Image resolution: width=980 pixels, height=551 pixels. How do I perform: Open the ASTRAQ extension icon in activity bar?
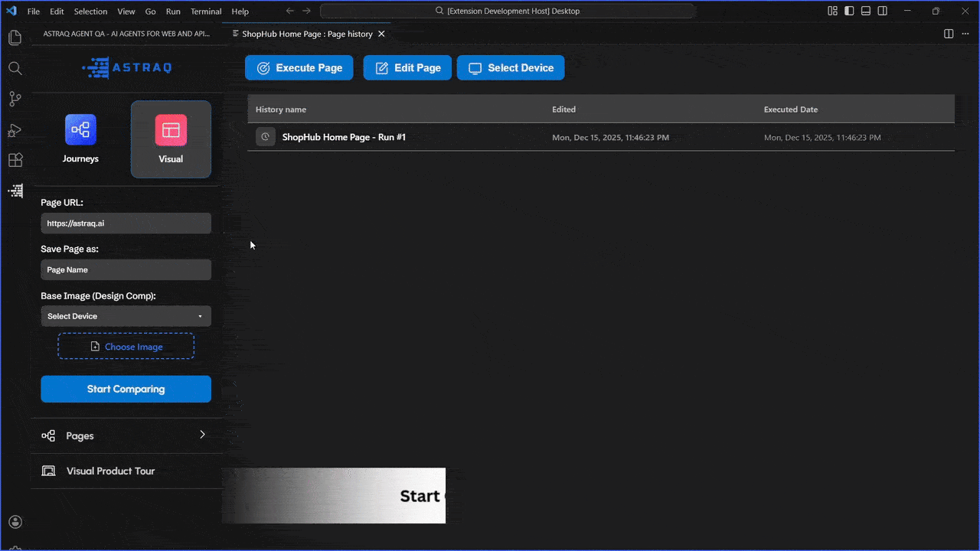click(15, 191)
